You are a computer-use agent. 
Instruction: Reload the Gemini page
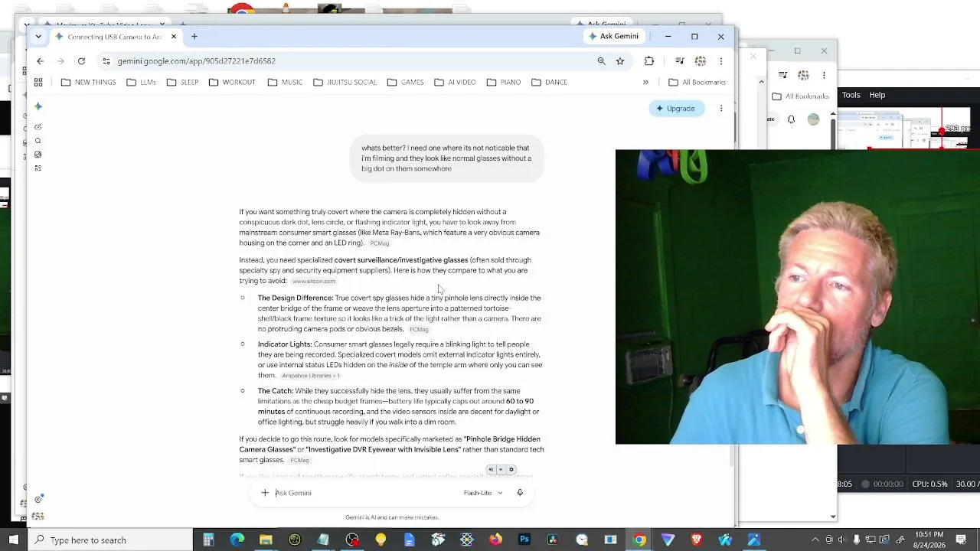(81, 61)
